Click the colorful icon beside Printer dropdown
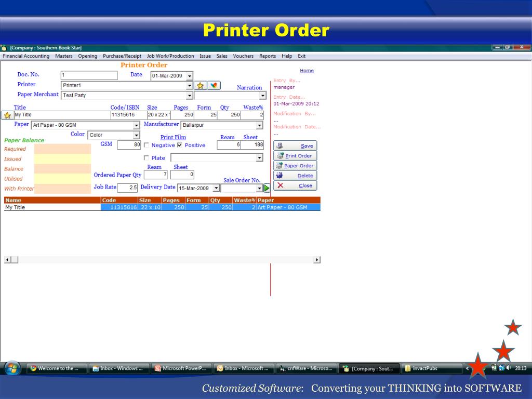 tap(214, 85)
